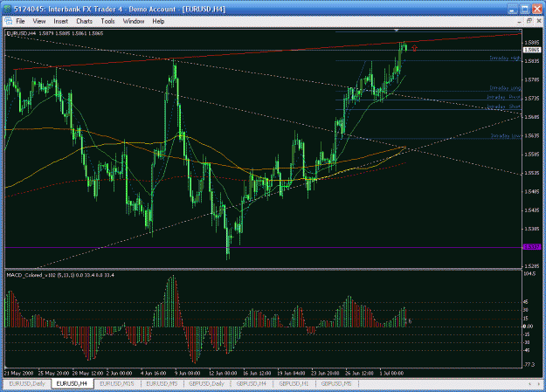This screenshot has width=546, height=392.
Task: Click the 104.5 MACD scale value
Action: [x=529, y=273]
